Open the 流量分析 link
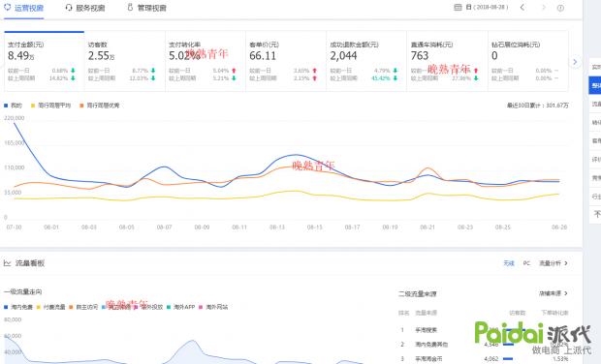 [554, 263]
